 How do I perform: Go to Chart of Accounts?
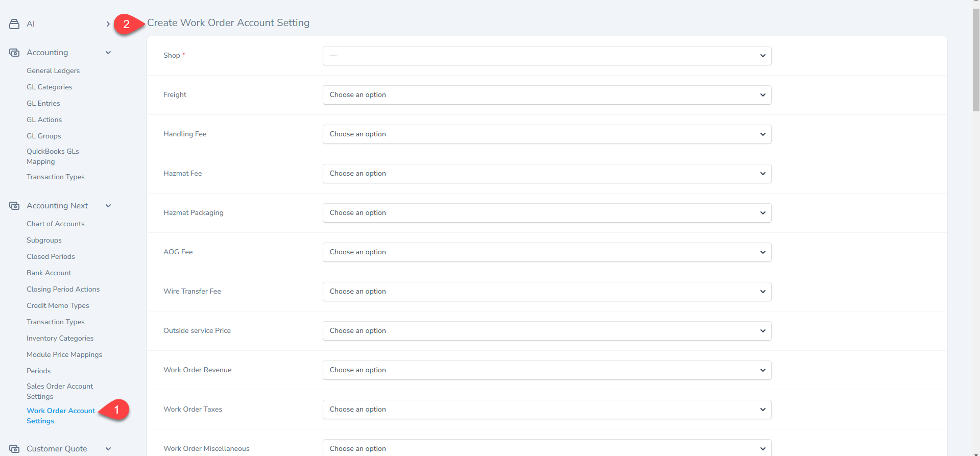point(56,224)
